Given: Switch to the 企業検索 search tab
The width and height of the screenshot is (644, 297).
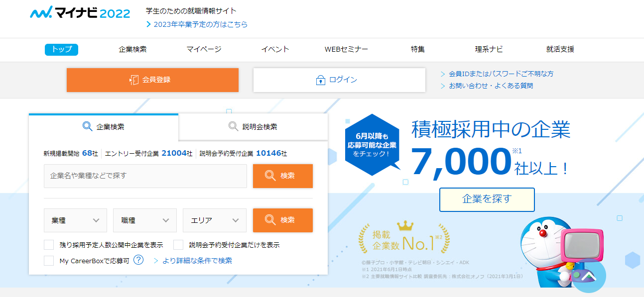Looking at the screenshot, I should pyautogui.click(x=104, y=127).
